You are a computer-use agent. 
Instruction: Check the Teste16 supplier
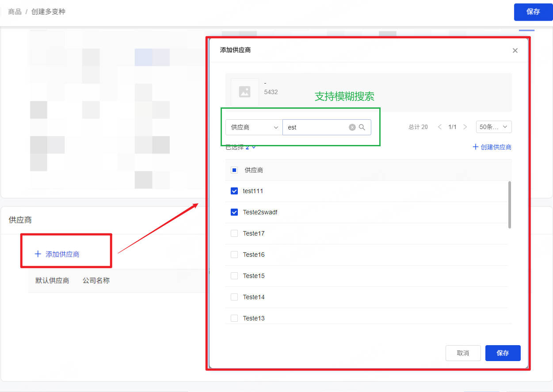[x=234, y=255]
